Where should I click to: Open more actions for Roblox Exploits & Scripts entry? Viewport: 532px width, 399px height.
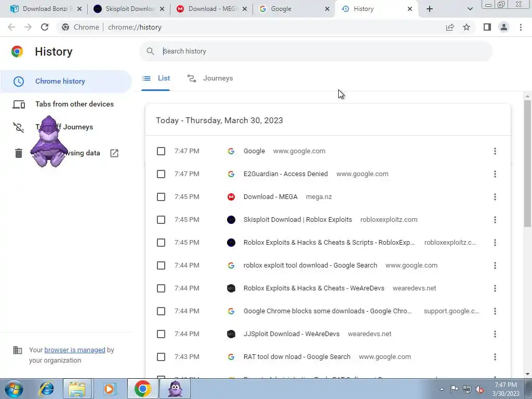click(x=495, y=243)
